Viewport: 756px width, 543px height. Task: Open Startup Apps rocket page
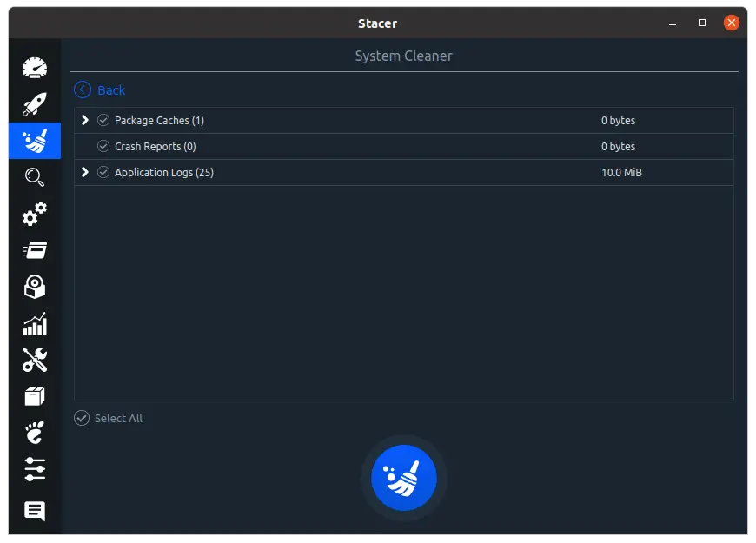click(35, 104)
